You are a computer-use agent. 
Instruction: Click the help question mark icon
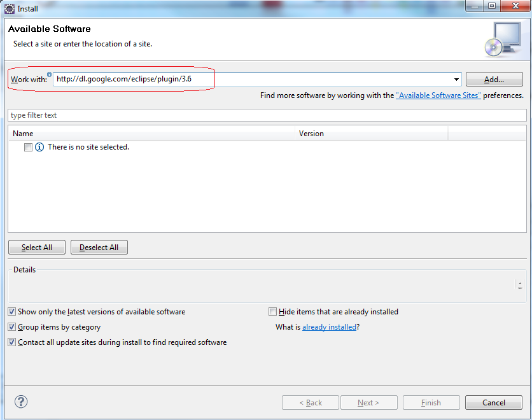click(20, 402)
